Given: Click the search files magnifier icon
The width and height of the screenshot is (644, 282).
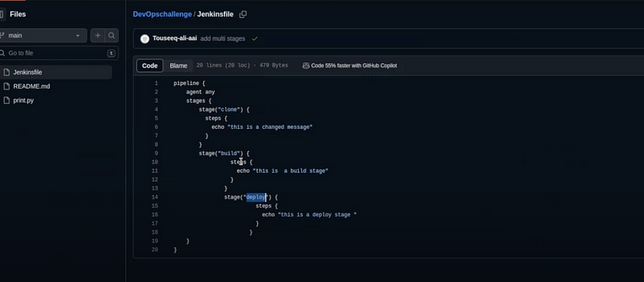Looking at the screenshot, I should coord(111,35).
